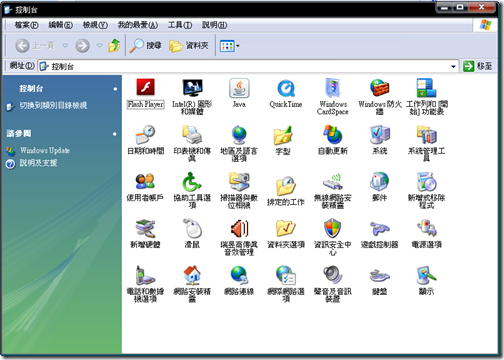Image resolution: width=504 pixels, height=360 pixels.
Task: Open the 檢視(V) menu
Action: point(95,25)
